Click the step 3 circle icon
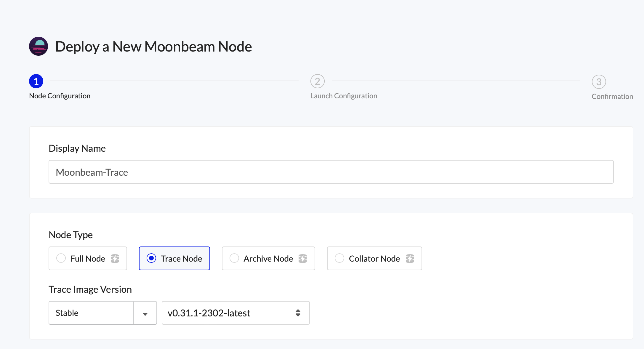This screenshot has width=644, height=349. pos(599,82)
